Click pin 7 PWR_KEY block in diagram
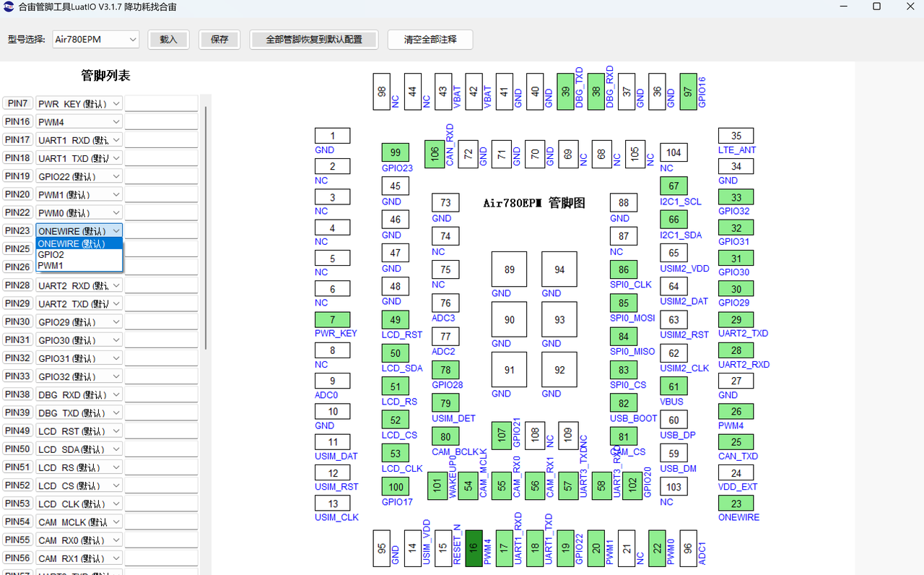924x575 pixels. [x=332, y=320]
